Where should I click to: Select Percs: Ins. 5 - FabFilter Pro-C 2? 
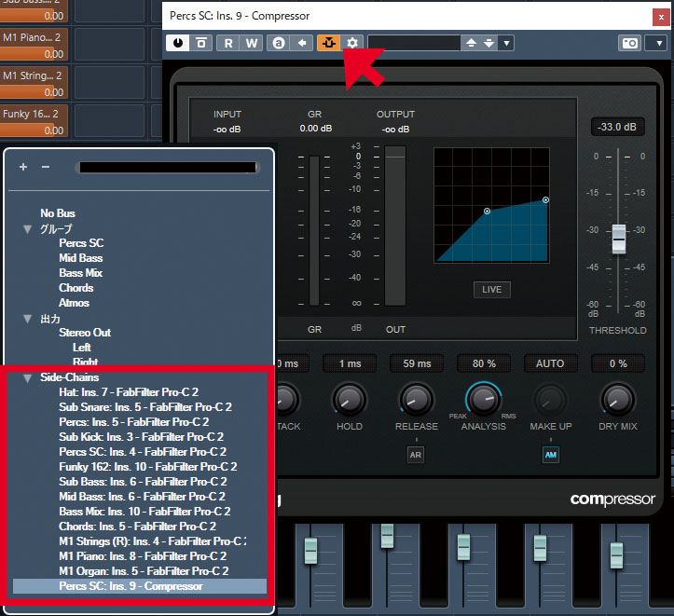(134, 422)
